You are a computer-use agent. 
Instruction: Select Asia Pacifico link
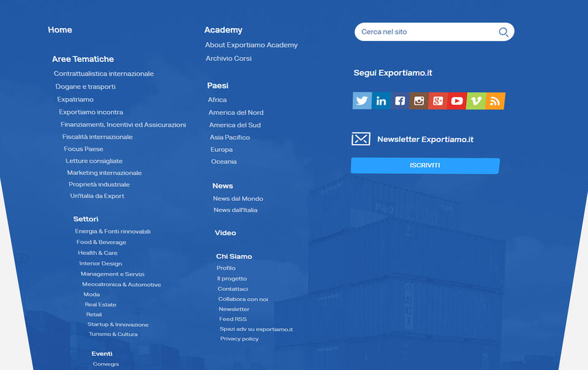[230, 138]
